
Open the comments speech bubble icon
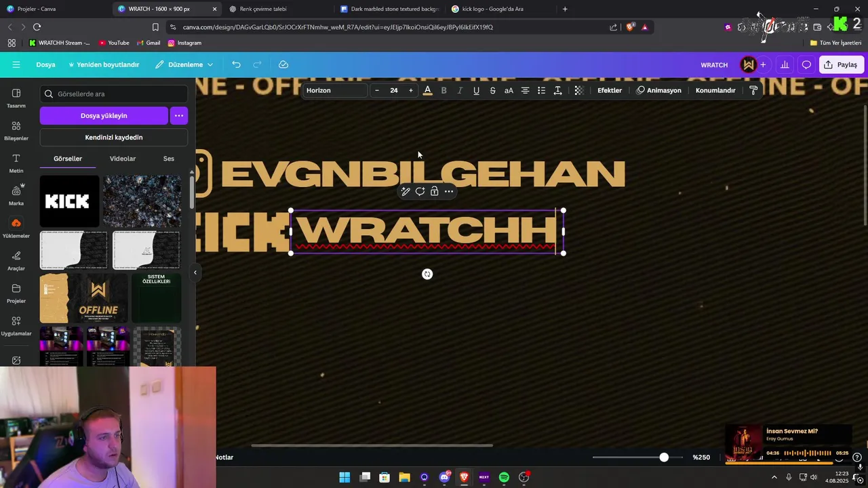tap(806, 64)
